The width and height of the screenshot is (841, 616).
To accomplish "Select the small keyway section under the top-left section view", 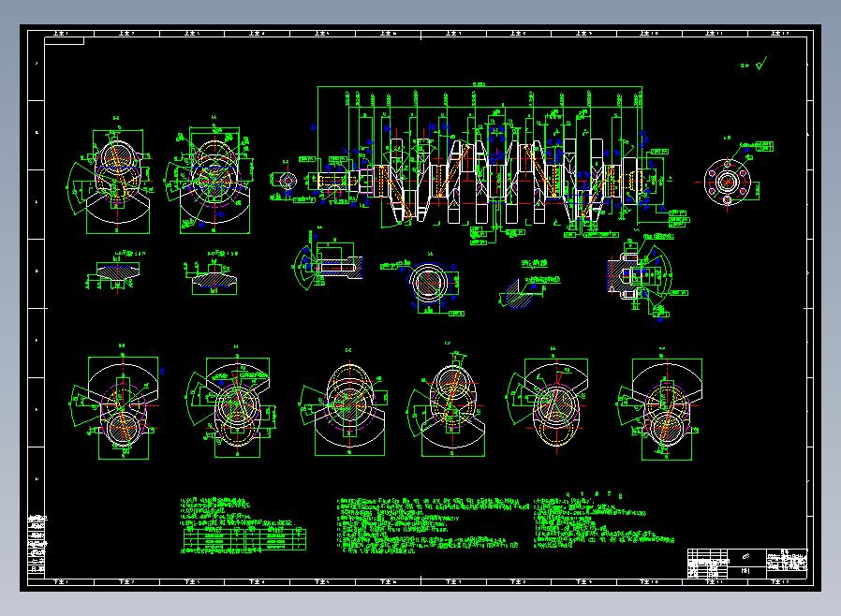I will pos(115,271).
